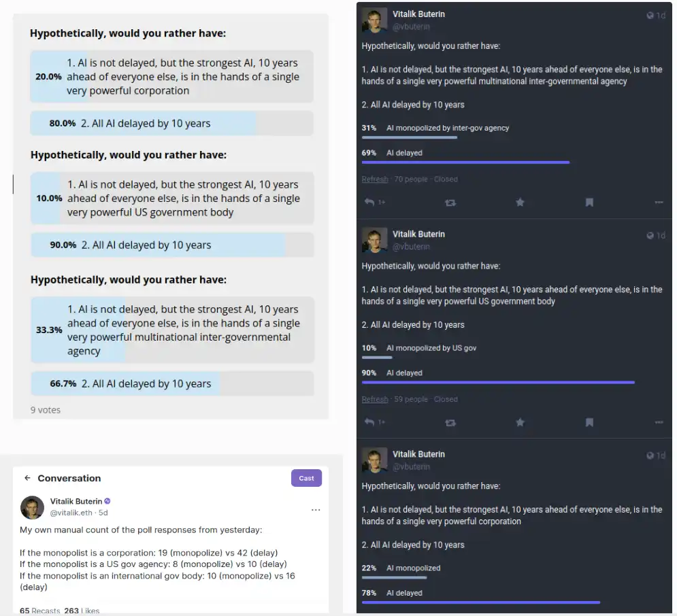
Task: Open the three-dot menu on Vitalik's cast
Action: 316,510
